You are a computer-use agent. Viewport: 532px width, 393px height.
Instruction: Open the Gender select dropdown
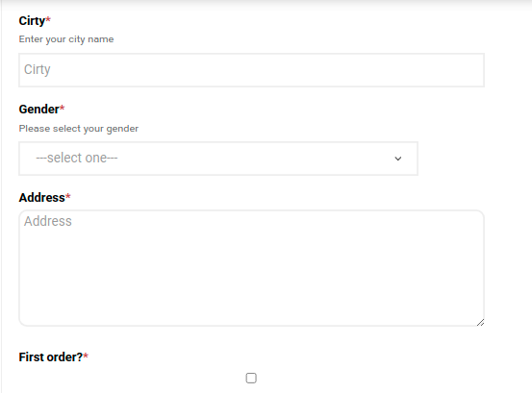pos(218,159)
